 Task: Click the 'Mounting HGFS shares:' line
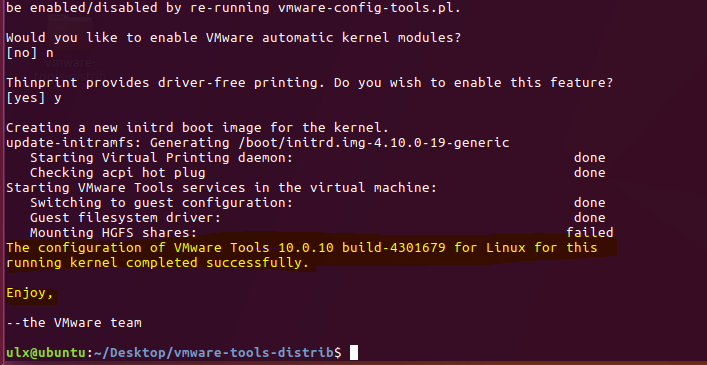tap(114, 233)
